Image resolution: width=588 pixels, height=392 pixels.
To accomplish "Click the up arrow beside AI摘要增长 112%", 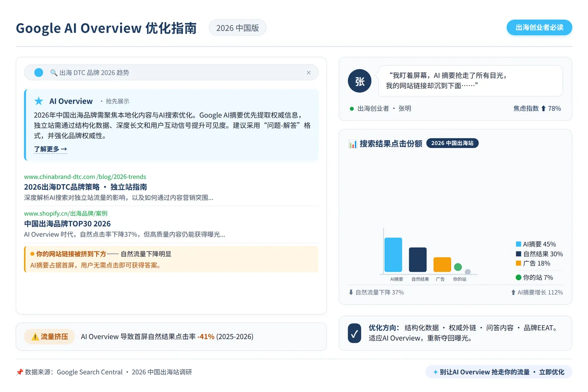I will 513,292.
